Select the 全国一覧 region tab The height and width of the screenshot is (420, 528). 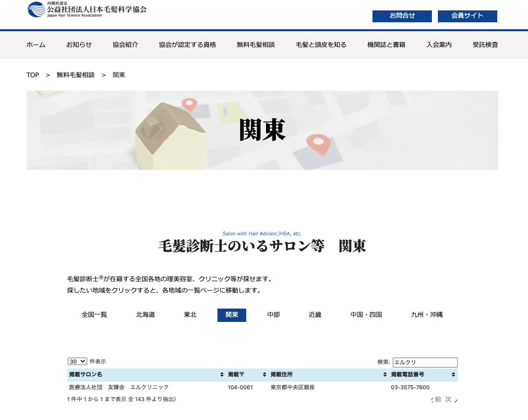pyautogui.click(x=94, y=315)
